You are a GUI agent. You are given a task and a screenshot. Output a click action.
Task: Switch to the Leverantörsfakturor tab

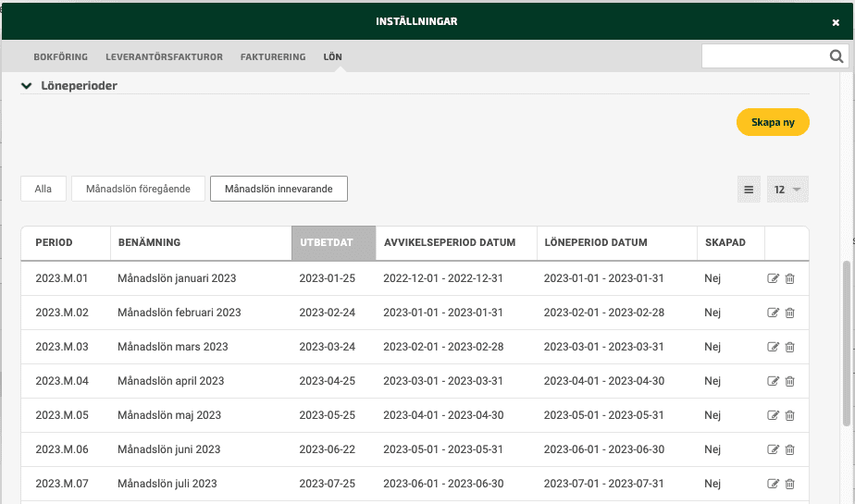[x=164, y=56]
